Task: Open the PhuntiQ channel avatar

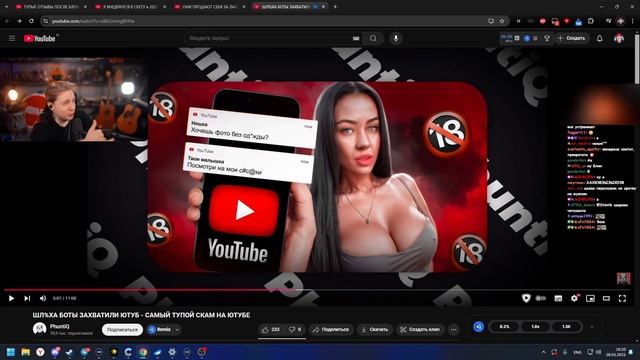Action: (x=40, y=329)
